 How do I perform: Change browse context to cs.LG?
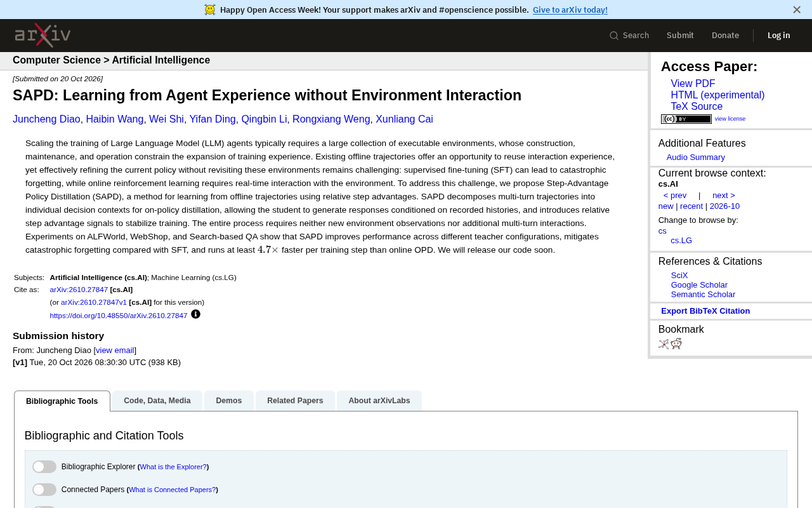point(681,241)
